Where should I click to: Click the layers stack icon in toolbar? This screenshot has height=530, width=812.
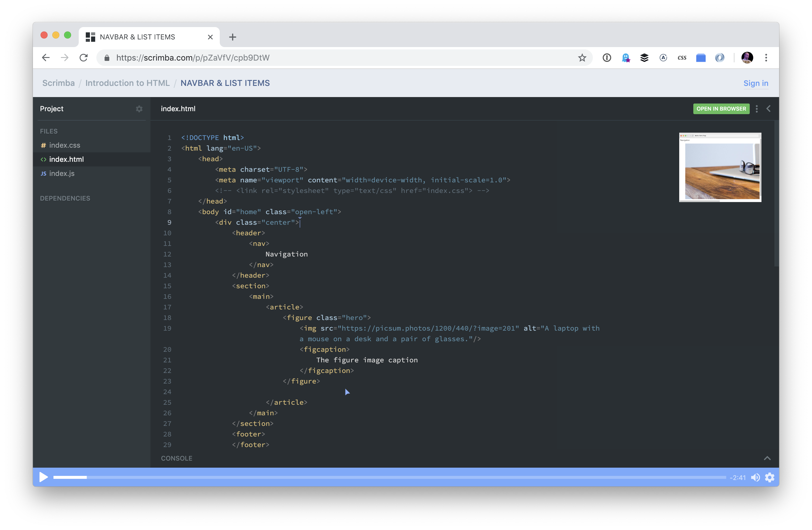[644, 58]
